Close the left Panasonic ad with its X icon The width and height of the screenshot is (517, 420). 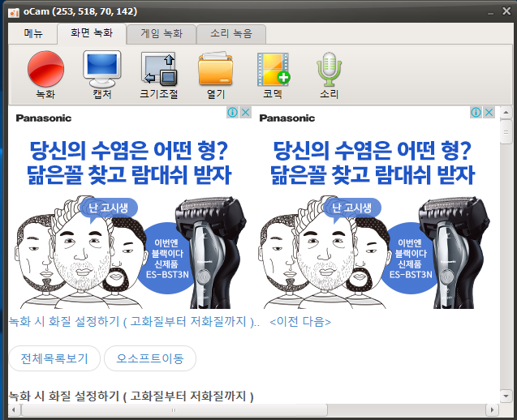pos(245,113)
